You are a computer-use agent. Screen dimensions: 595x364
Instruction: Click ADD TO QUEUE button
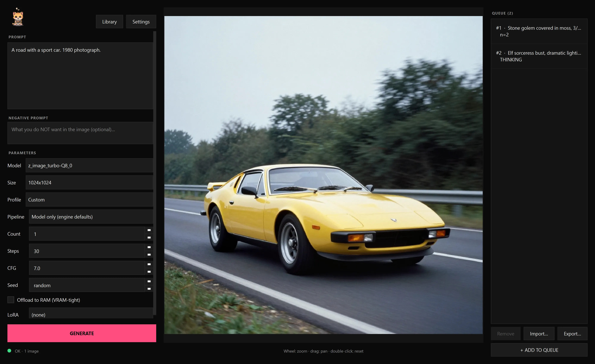(539, 350)
